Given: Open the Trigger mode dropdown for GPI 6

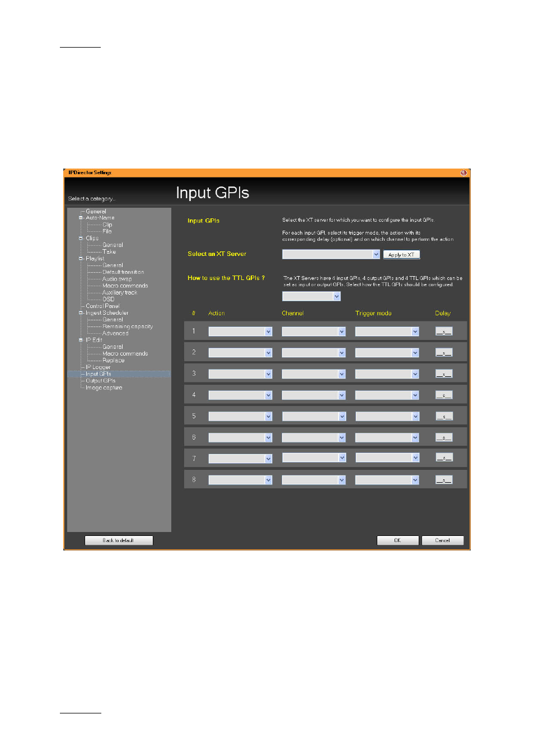Looking at the screenshot, I should (387, 438).
